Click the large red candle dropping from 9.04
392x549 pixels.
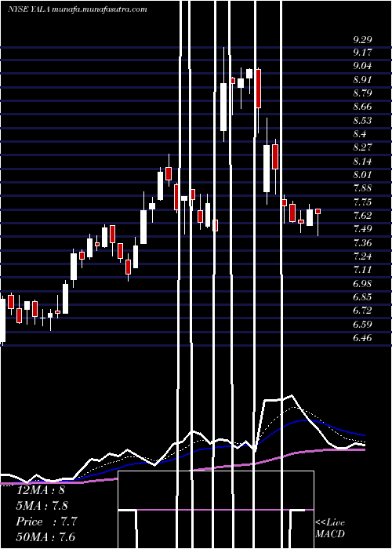(258, 88)
